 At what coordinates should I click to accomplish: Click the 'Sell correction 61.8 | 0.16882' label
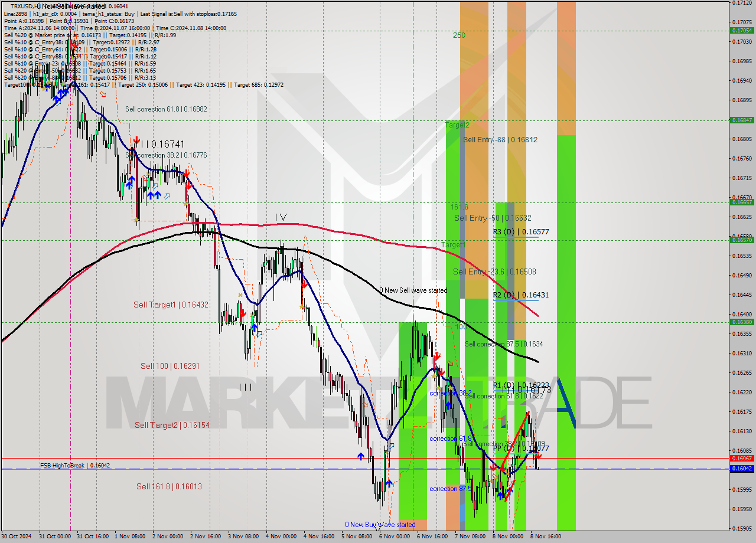pyautogui.click(x=166, y=109)
